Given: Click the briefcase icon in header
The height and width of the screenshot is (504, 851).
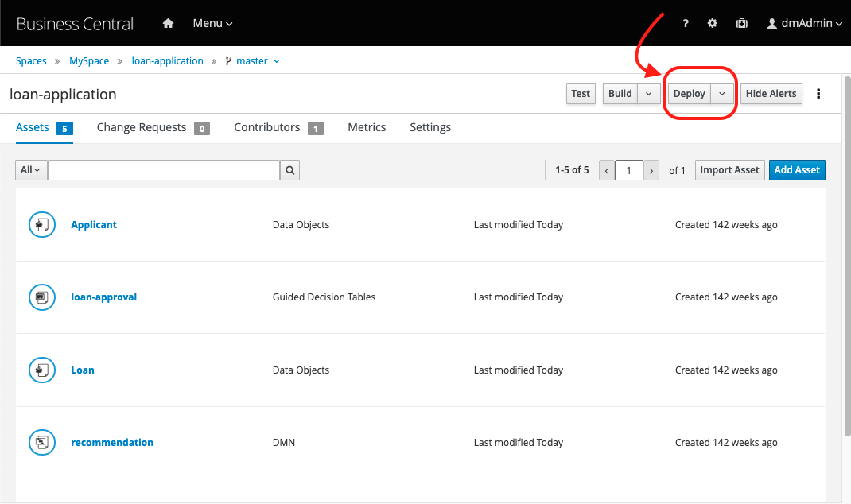Looking at the screenshot, I should click(741, 24).
